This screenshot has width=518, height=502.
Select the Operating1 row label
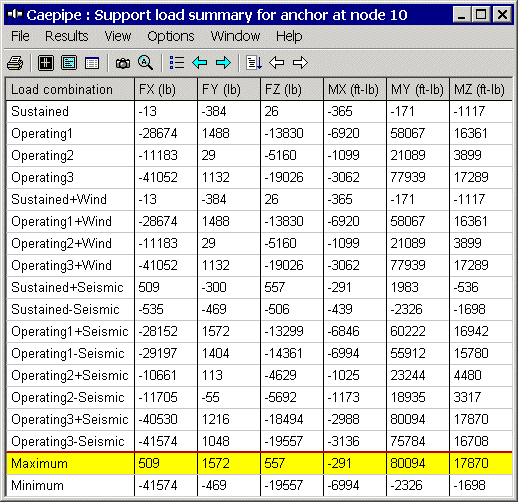42,133
